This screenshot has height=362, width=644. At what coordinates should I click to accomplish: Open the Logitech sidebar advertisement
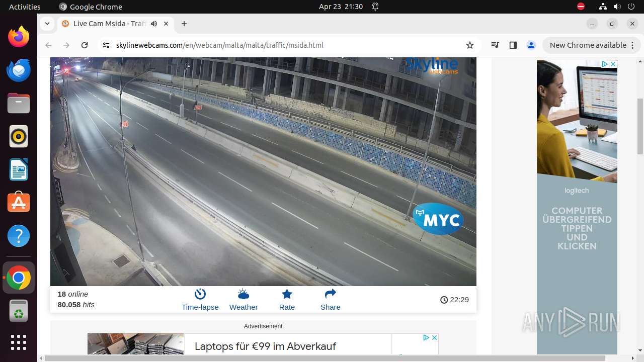[x=577, y=207]
